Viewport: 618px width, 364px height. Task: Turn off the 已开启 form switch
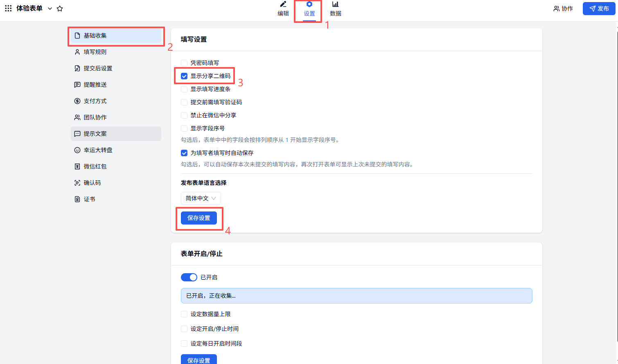click(189, 277)
